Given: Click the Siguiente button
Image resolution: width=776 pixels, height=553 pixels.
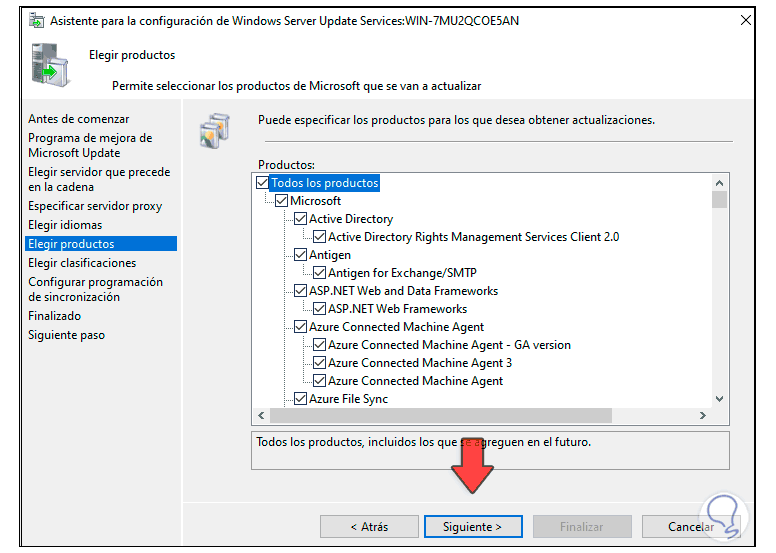Looking at the screenshot, I should [473, 527].
